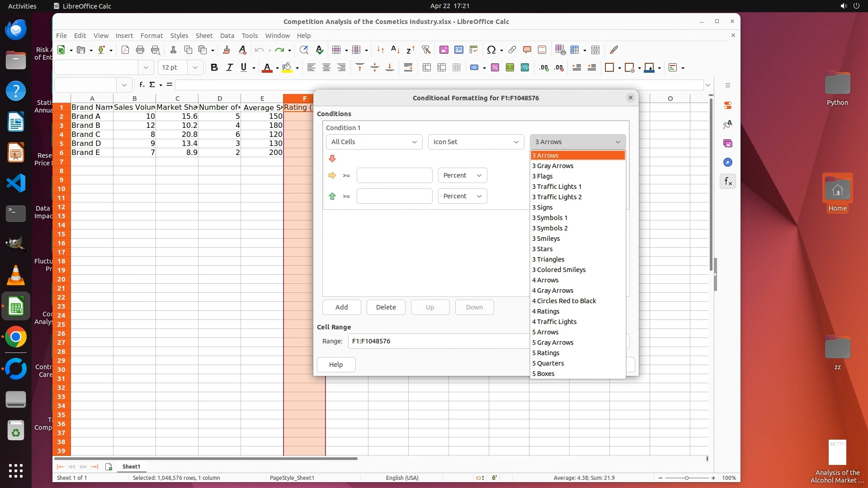Image resolution: width=868 pixels, height=488 pixels.
Task: Click the Add condition button
Action: click(341, 307)
